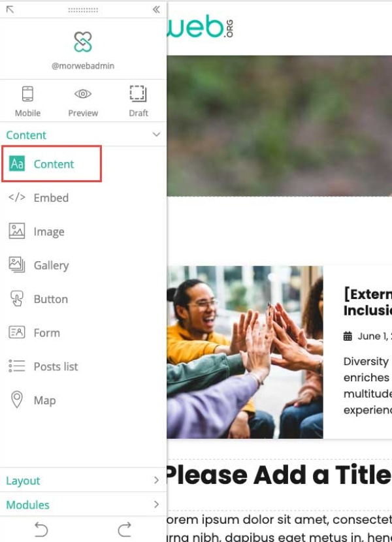Select the Button block icon
The height and width of the screenshot is (542, 392).
pos(17,298)
